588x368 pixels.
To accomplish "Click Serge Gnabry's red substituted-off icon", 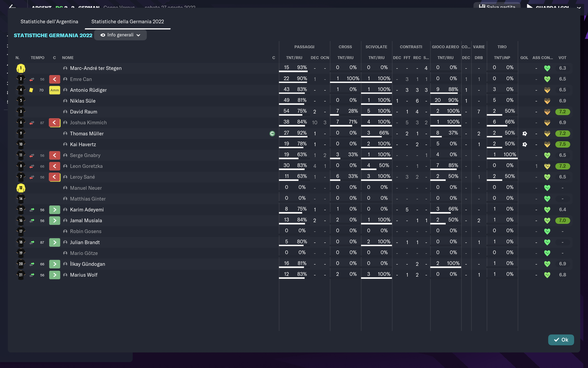I will pyautogui.click(x=55, y=155).
